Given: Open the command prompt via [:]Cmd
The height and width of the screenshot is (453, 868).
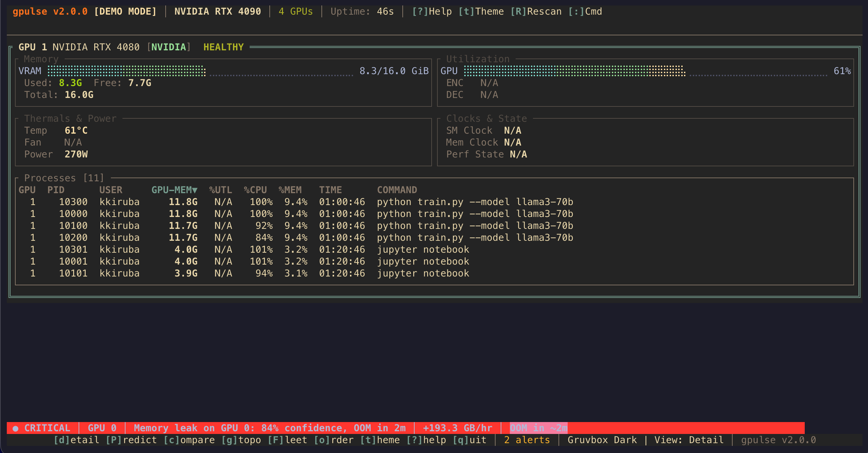Looking at the screenshot, I should (587, 11).
